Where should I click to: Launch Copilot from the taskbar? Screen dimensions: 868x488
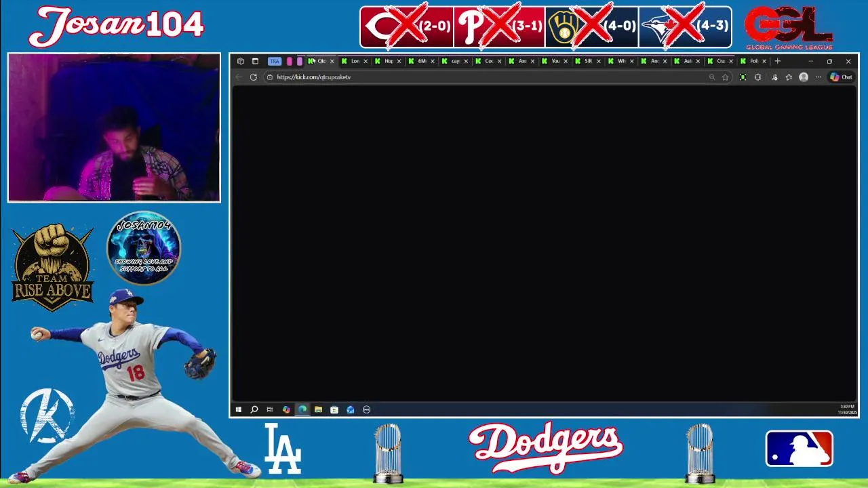pyautogui.click(x=286, y=409)
